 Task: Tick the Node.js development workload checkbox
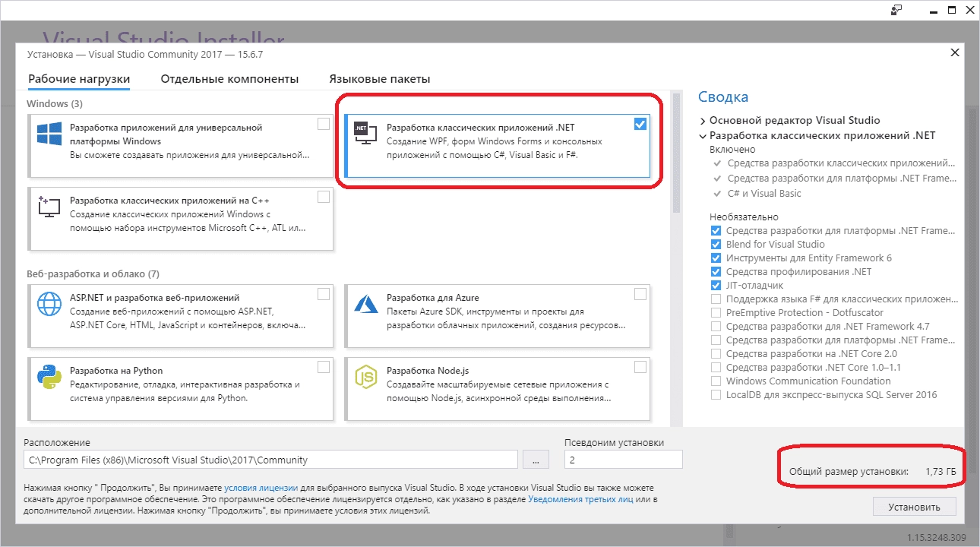click(640, 367)
